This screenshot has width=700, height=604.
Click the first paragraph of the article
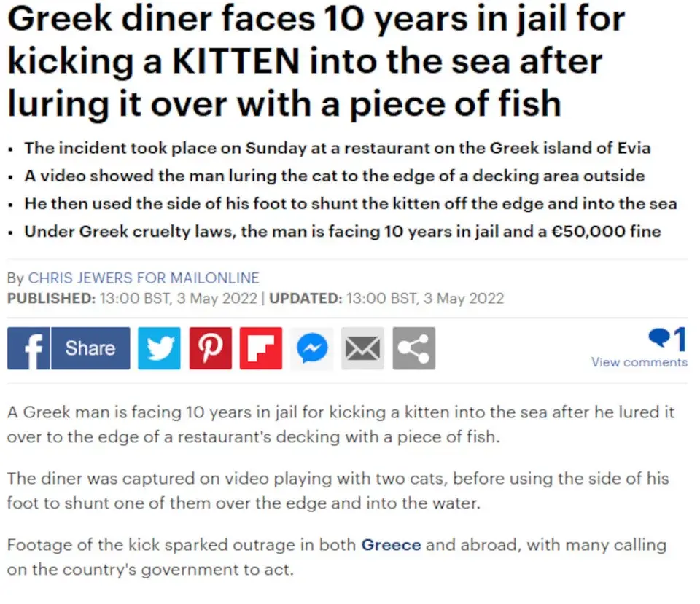[341, 424]
